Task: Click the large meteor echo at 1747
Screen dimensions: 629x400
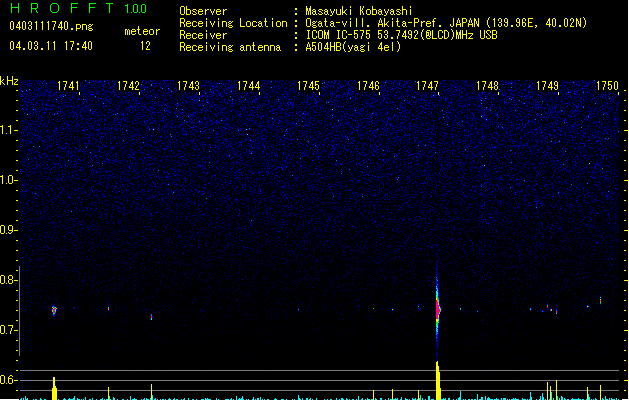Action: [438, 309]
